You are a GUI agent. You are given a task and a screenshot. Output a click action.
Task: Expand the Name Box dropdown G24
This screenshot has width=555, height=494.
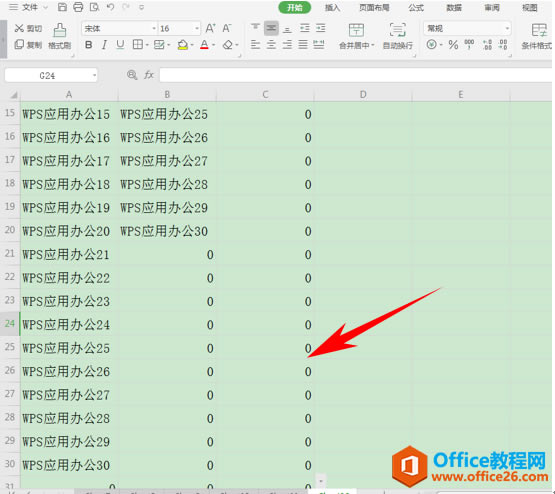click(94, 75)
